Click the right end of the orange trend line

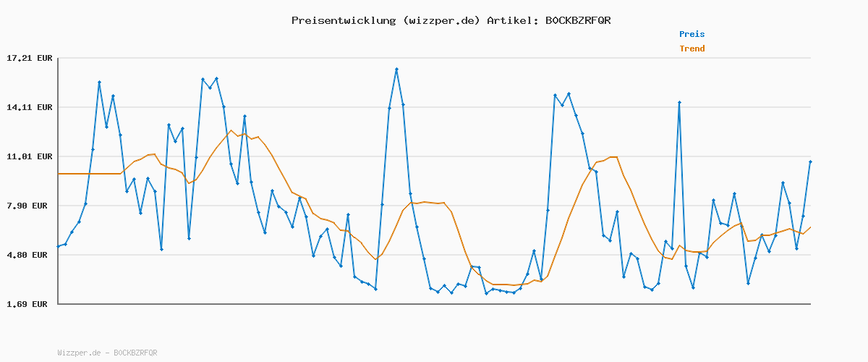(810, 227)
